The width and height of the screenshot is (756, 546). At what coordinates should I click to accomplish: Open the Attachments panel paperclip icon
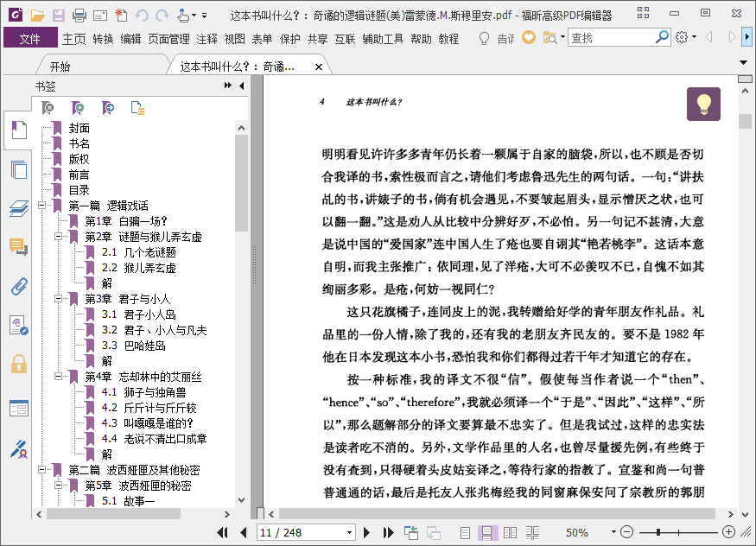18,287
